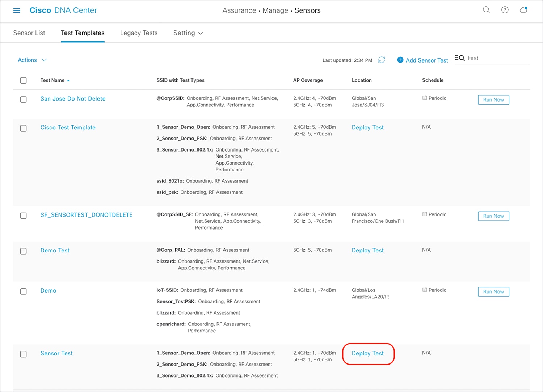The width and height of the screenshot is (543, 392).
Task: Switch to the Sensor List tab
Action: click(29, 33)
